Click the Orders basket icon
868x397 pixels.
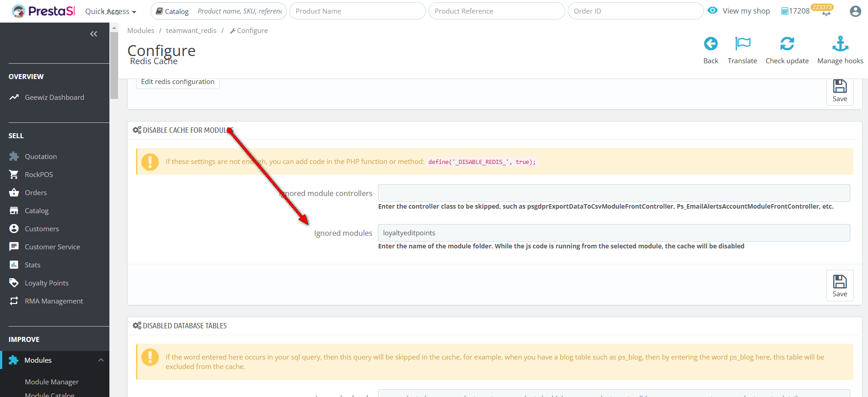(x=14, y=192)
